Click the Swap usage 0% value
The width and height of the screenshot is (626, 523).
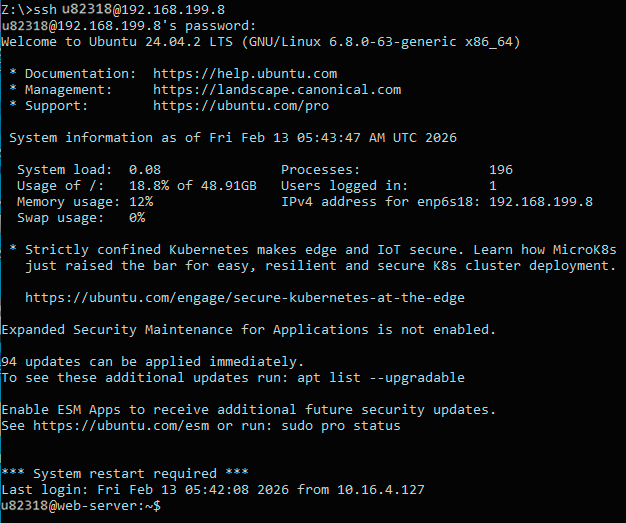(x=137, y=218)
